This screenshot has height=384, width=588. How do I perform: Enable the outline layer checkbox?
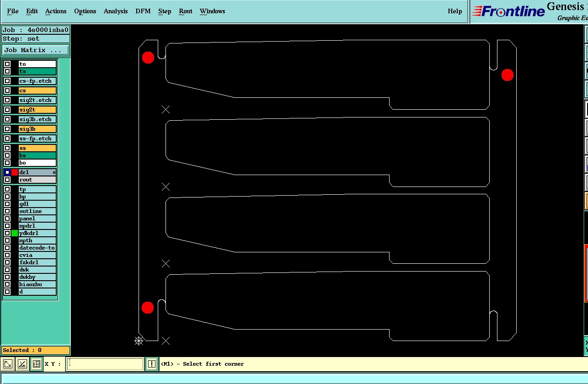(x=7, y=211)
